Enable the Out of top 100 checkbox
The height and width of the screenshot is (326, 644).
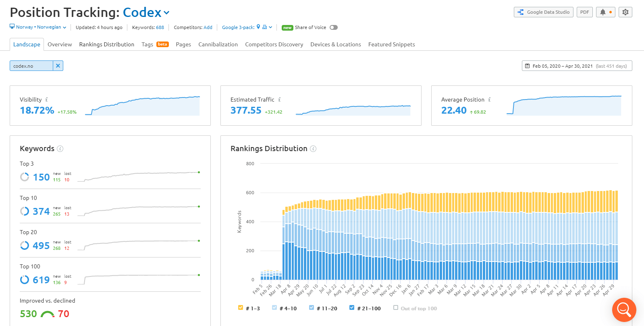pyautogui.click(x=396, y=307)
